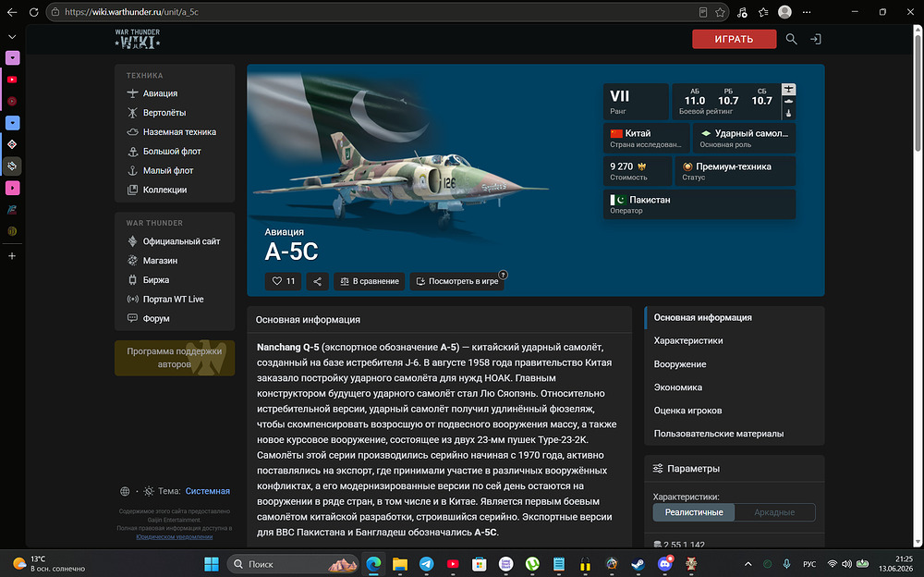Click the globe language icon
This screenshot has width=924, height=577.
[125, 491]
